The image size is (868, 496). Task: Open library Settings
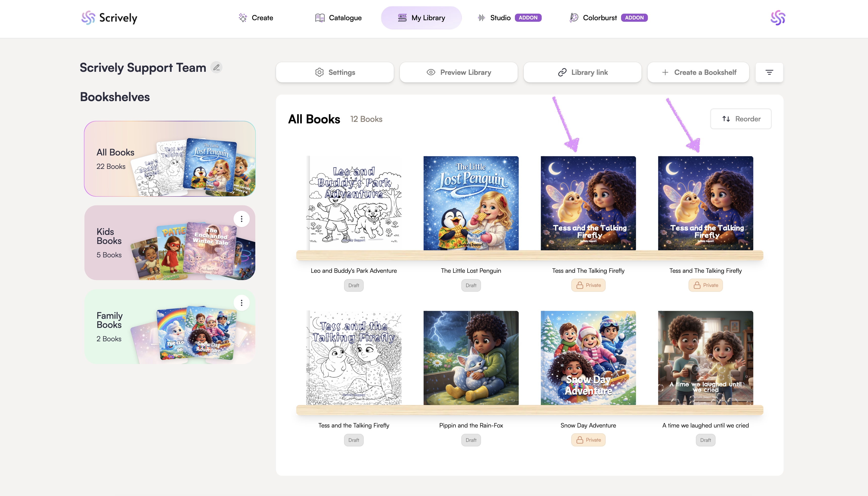click(x=335, y=72)
